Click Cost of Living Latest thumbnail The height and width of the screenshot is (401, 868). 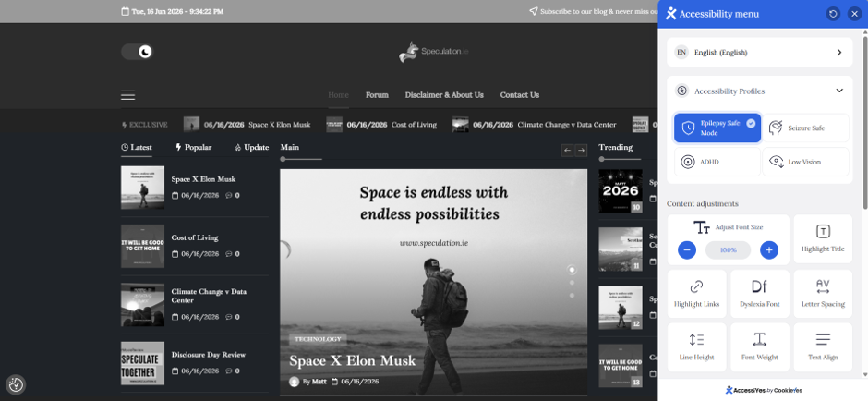[142, 246]
